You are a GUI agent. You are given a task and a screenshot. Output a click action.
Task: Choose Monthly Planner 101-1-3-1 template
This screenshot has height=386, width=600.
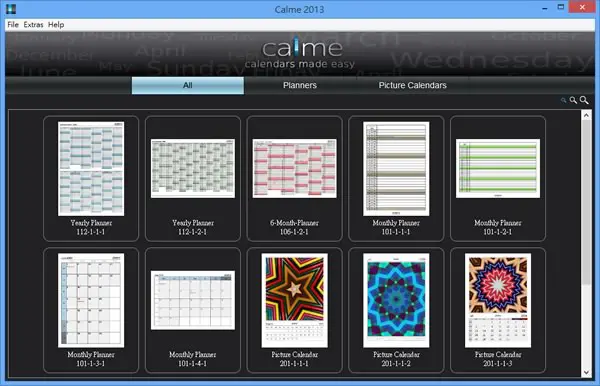(91, 310)
